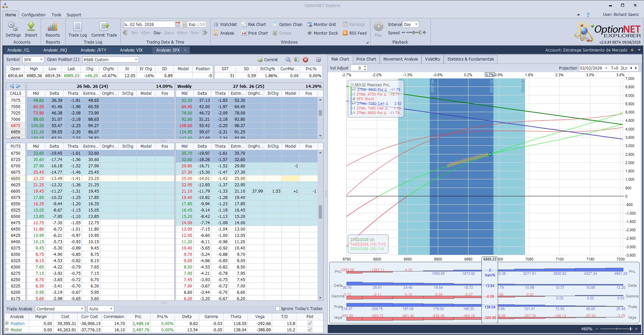
Task: Toggle the 2Ln chart lines option
Action: pyautogui.click(x=624, y=68)
